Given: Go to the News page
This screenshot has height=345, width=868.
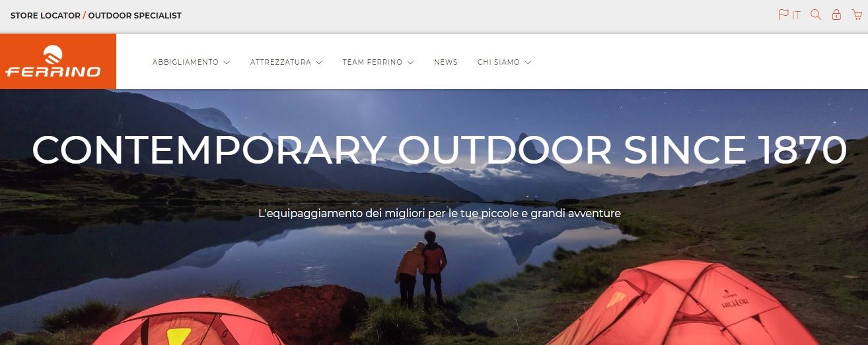Looking at the screenshot, I should click(446, 62).
